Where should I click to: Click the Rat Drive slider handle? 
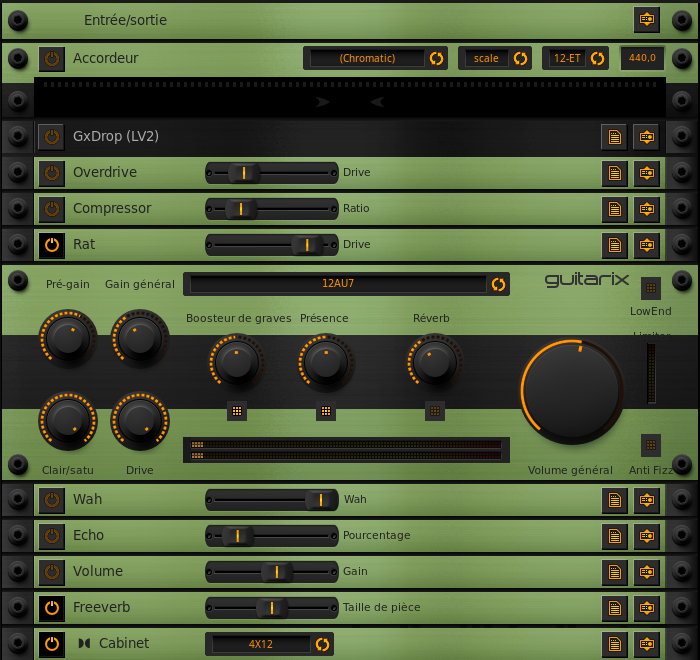(307, 245)
